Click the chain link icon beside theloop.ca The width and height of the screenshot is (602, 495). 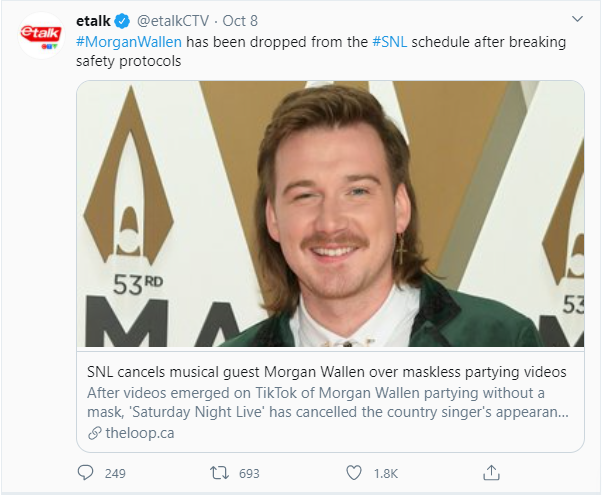pyautogui.click(x=94, y=432)
